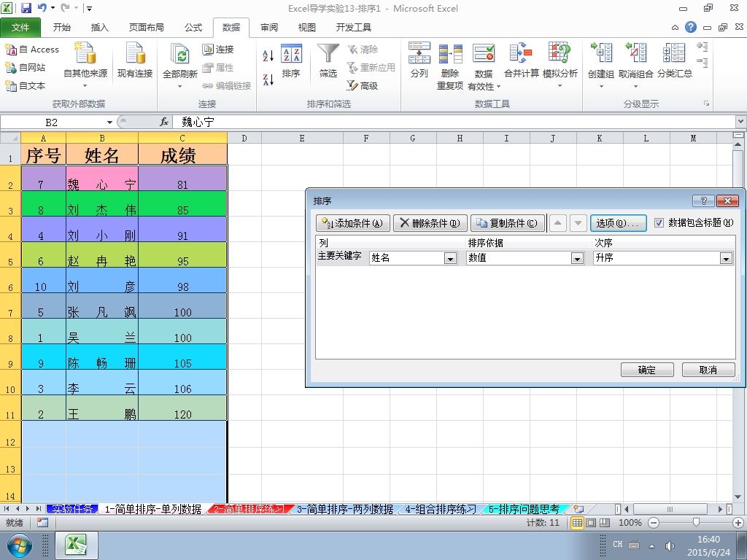Click the zoom out minus button
747x560 pixels.
coord(654,523)
